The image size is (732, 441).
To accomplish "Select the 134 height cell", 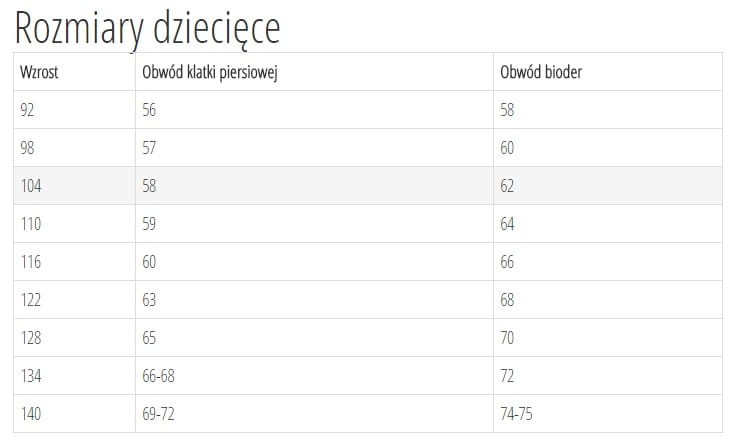I will (x=31, y=376).
